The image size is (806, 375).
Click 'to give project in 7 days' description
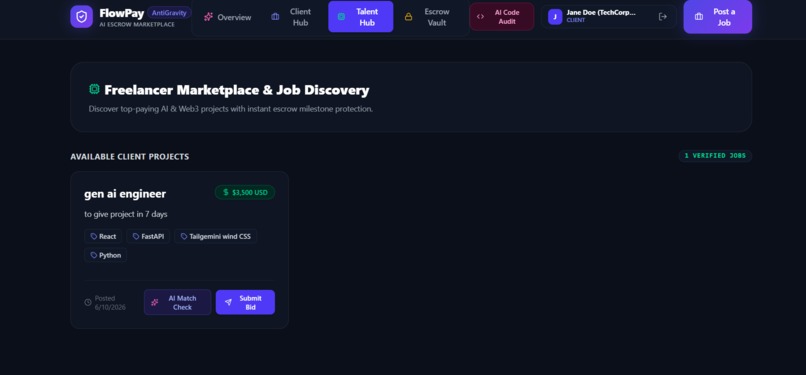(x=125, y=214)
